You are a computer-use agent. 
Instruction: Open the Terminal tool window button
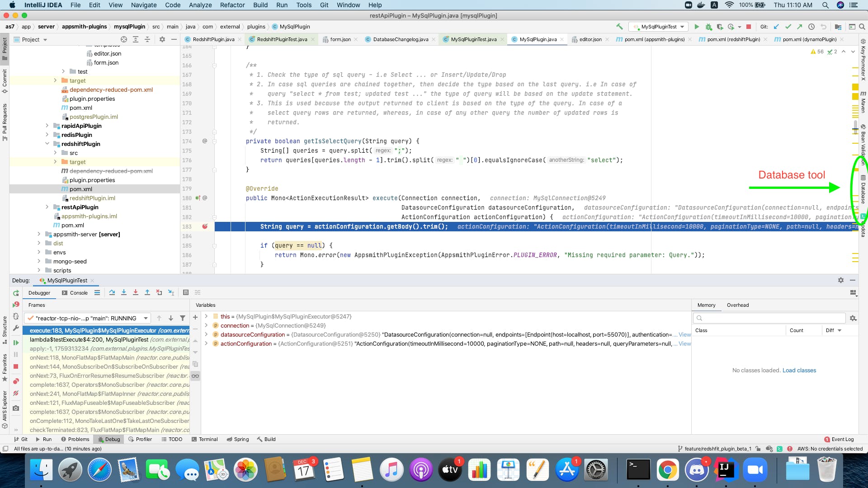click(204, 439)
